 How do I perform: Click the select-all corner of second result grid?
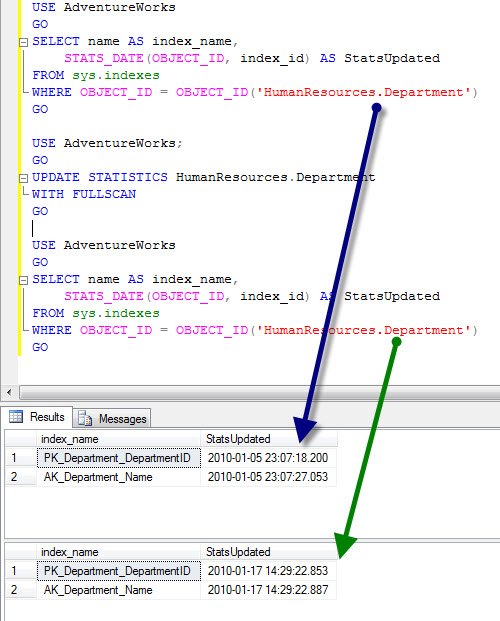(21, 552)
